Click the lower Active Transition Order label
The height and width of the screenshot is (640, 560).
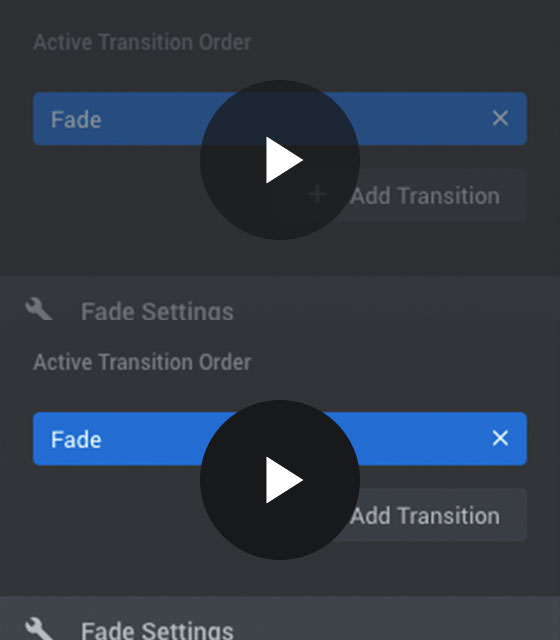pos(142,362)
